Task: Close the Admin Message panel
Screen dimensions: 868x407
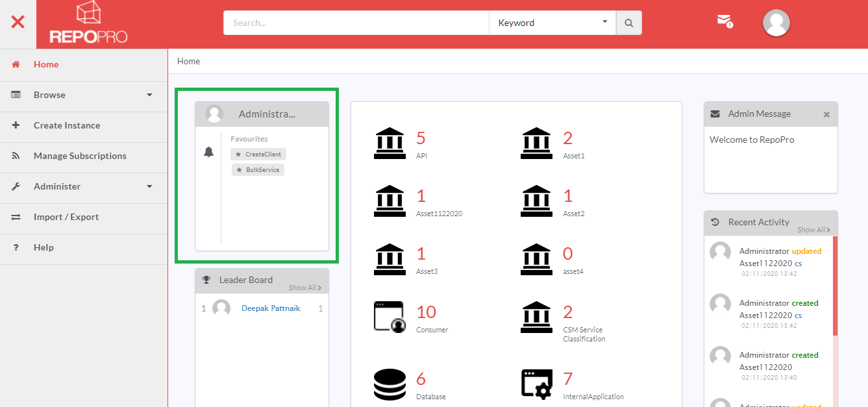Action: [826, 114]
